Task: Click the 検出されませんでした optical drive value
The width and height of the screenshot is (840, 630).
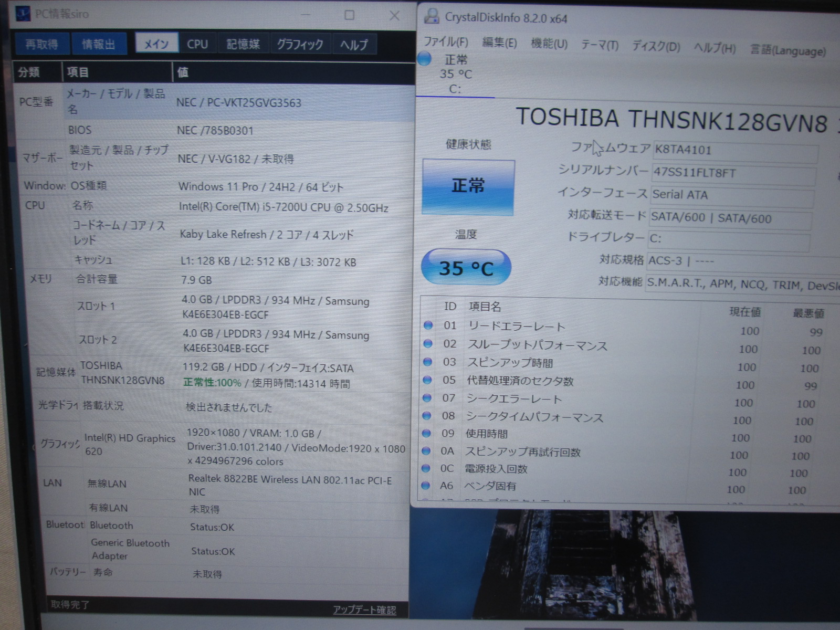Action: click(x=229, y=407)
